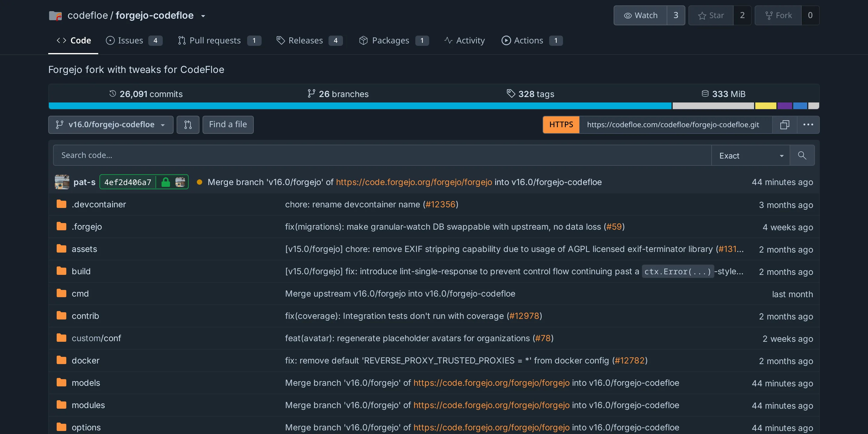Open the Releases tab
Image resolution: width=868 pixels, height=434 pixels.
(x=310, y=40)
